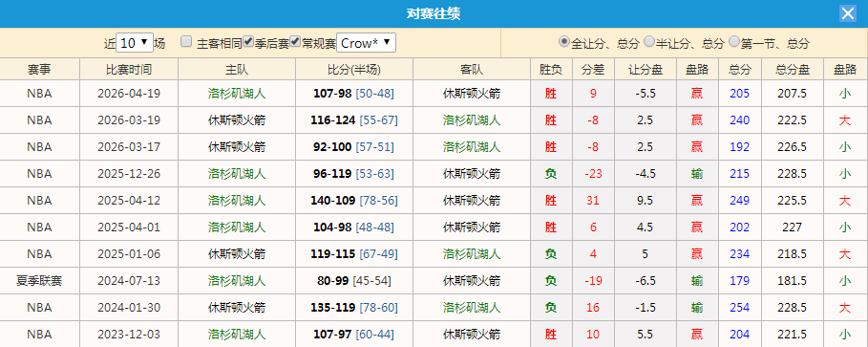
Task: Select the 全让分、总分 radio option
Action: 564,41
